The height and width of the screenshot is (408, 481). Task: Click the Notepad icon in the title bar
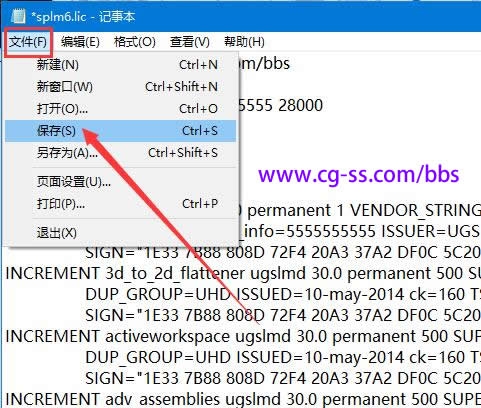(18, 16)
